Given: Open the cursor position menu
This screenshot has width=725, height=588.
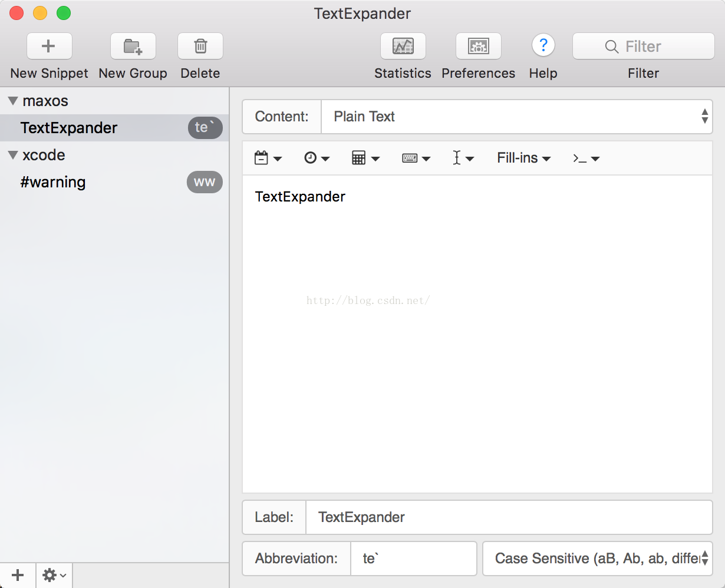Looking at the screenshot, I should (463, 158).
